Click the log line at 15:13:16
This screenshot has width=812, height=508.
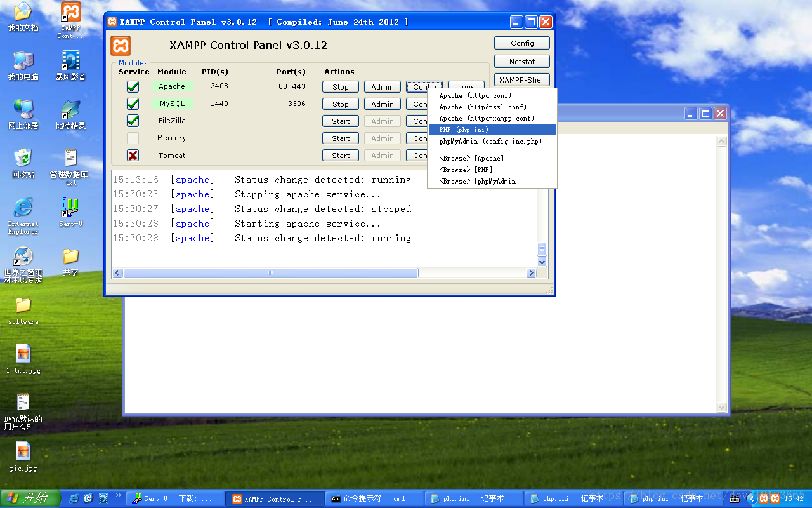pos(262,180)
